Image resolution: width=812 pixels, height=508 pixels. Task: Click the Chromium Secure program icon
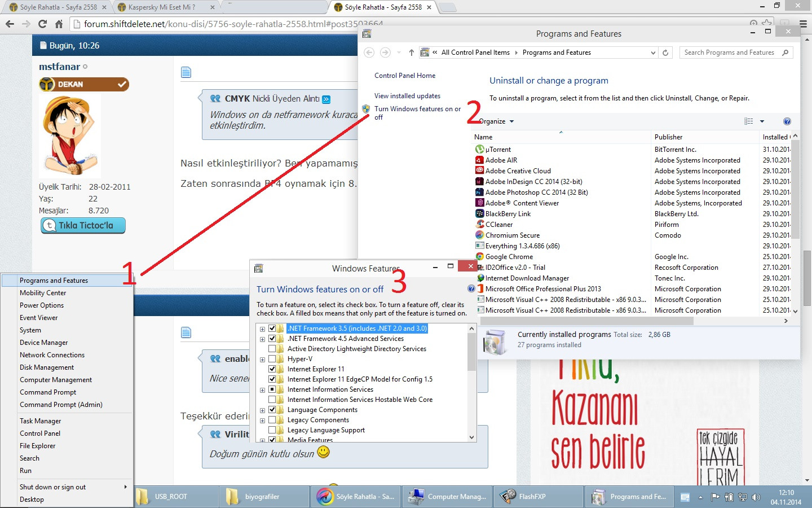(480, 235)
